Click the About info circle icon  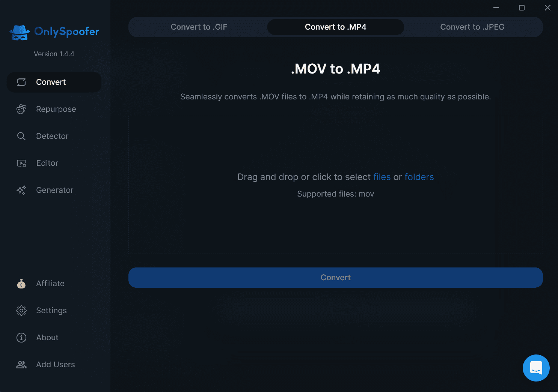pyautogui.click(x=21, y=338)
